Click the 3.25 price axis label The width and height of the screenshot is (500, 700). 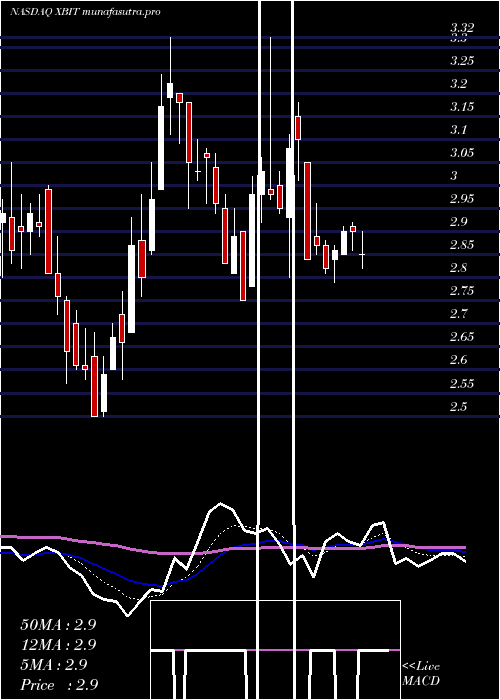[462, 61]
